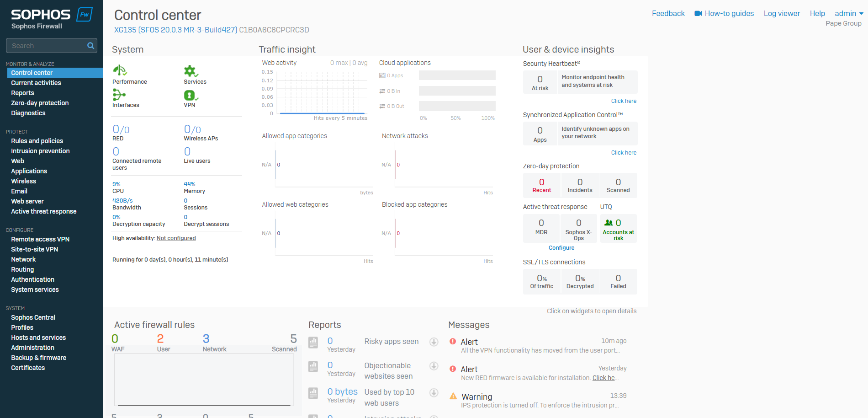Open the Log viewer link
The image size is (868, 418).
pyautogui.click(x=782, y=14)
